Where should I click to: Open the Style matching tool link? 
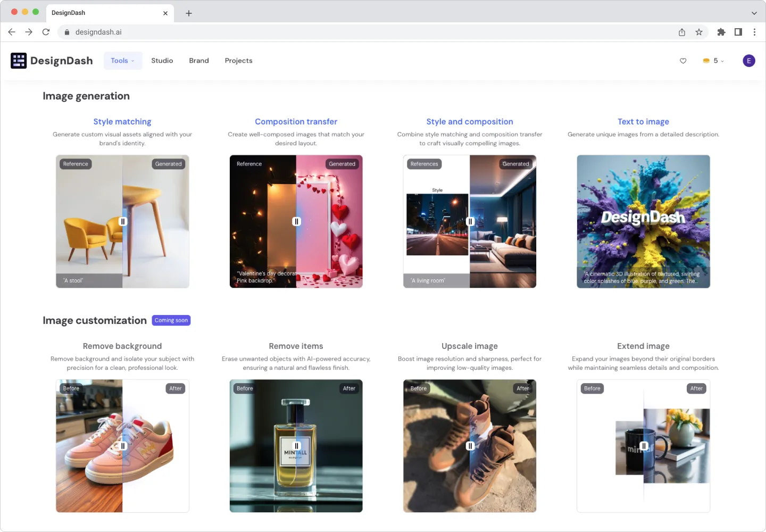click(122, 122)
